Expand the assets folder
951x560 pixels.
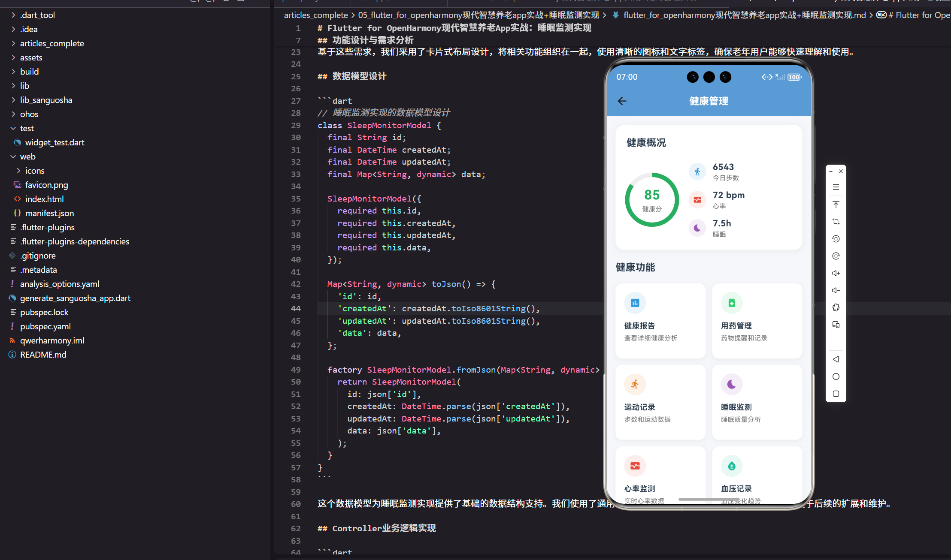coord(13,57)
